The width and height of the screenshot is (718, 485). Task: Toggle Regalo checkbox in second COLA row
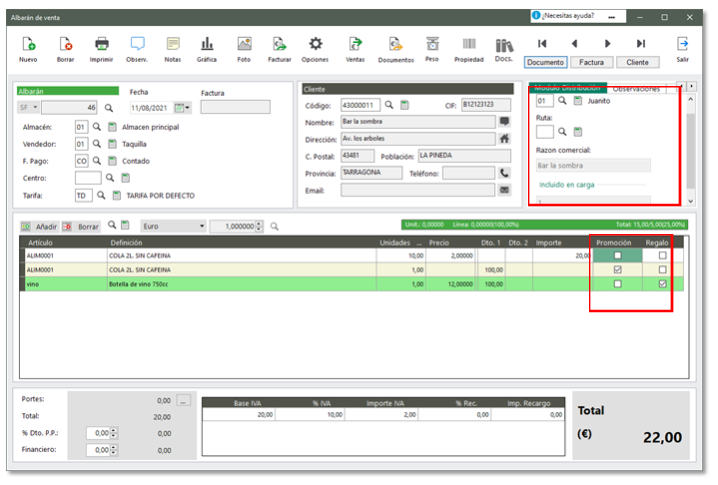coord(662,270)
